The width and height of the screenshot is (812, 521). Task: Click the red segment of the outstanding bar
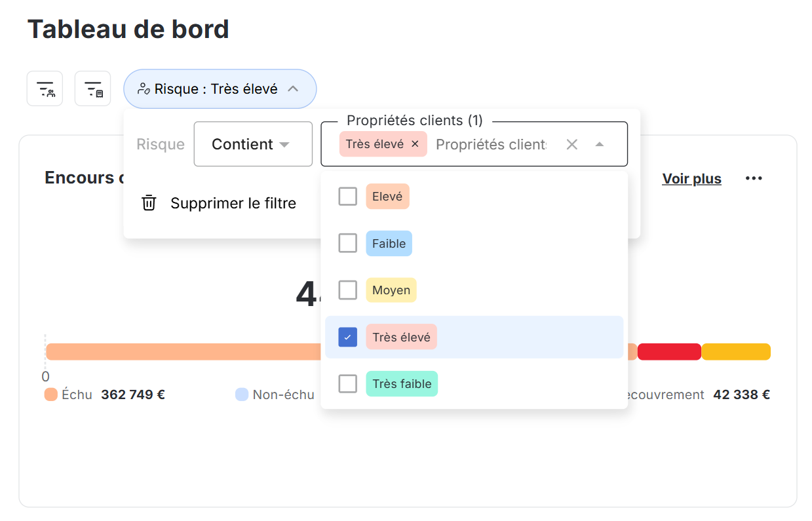[x=669, y=351]
